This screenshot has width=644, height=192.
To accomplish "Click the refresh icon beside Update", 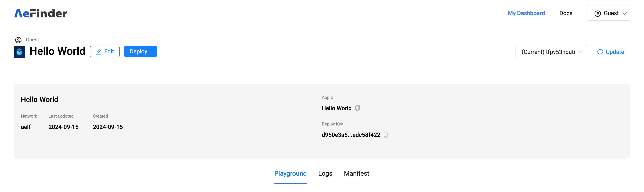I will [600, 52].
